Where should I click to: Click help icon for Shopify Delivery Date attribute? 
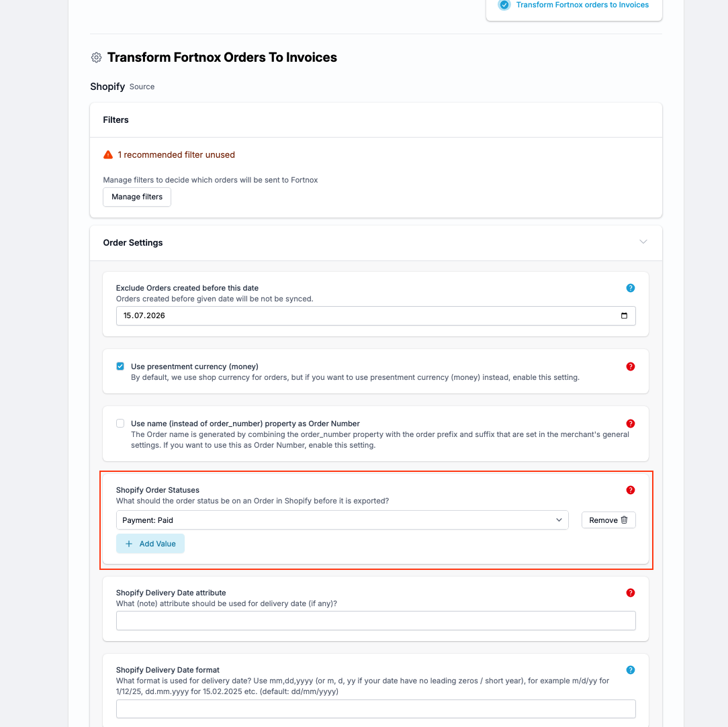[630, 593]
